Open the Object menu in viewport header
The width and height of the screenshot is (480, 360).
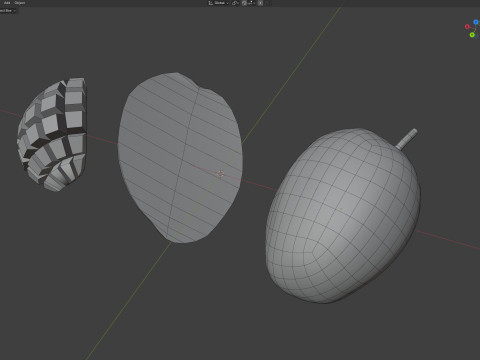click(20, 3)
